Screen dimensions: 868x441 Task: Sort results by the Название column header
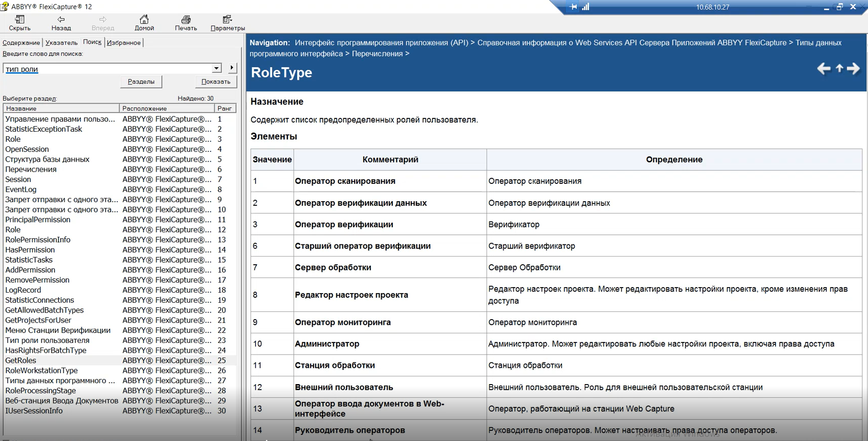pos(61,108)
